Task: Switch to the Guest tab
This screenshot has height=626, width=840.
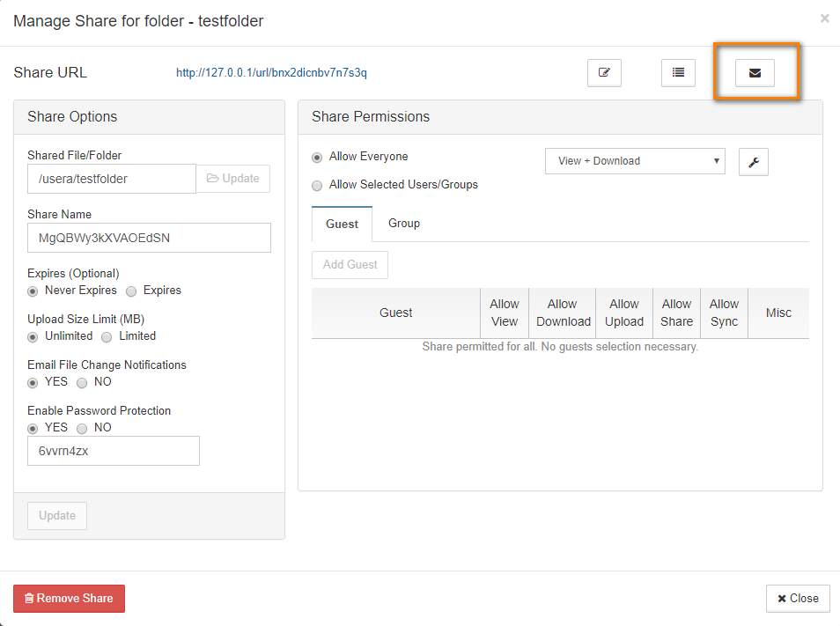Action: (x=342, y=224)
